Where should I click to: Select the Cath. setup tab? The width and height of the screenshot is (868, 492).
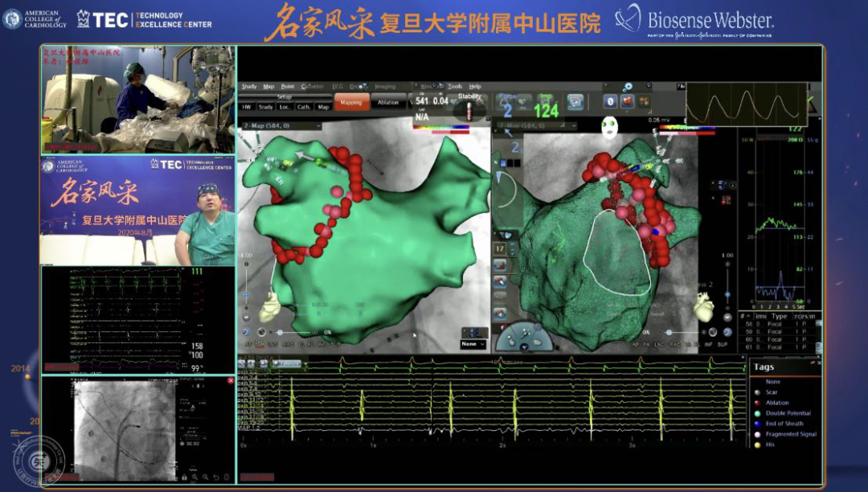click(x=304, y=106)
